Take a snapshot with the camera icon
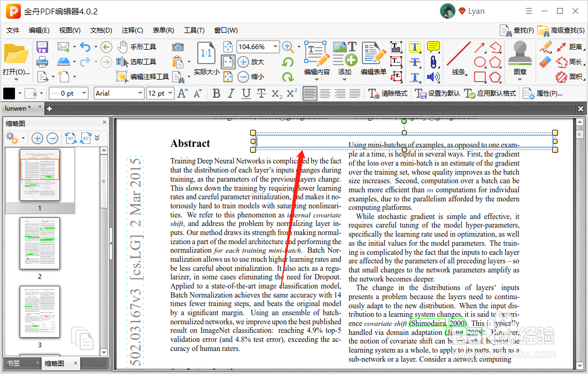 [x=178, y=47]
